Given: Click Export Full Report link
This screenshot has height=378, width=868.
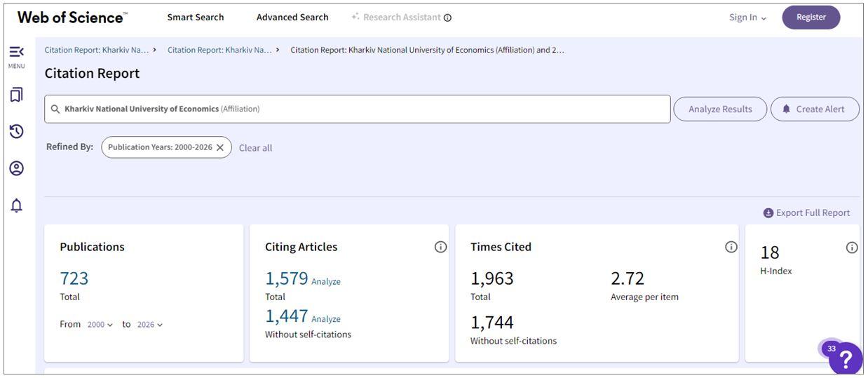Looking at the screenshot, I should coord(806,212).
